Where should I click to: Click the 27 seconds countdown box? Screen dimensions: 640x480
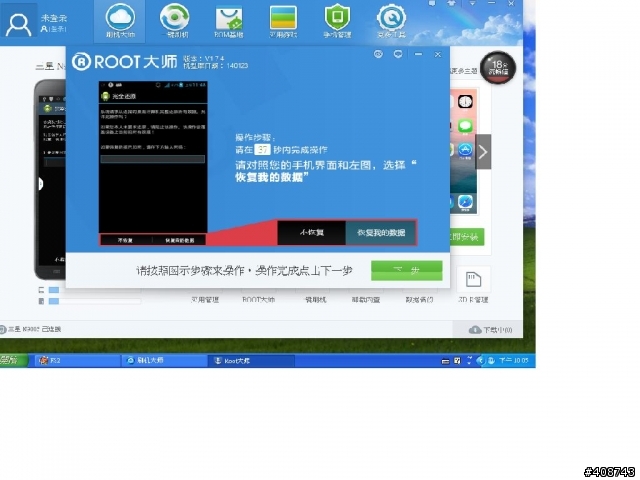(262, 150)
